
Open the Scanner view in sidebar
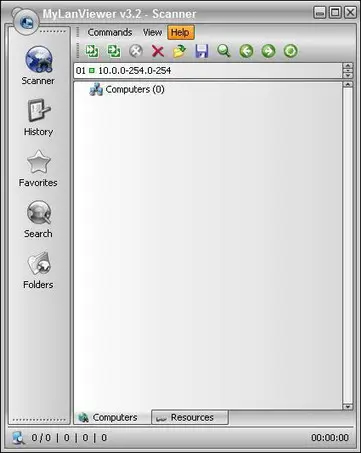38,65
